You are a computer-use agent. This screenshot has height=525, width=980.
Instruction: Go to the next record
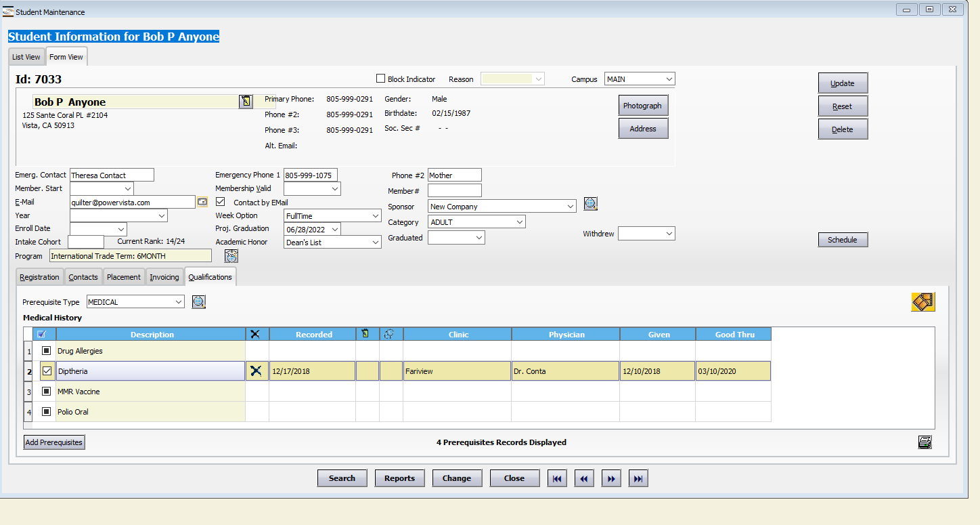[x=611, y=478]
